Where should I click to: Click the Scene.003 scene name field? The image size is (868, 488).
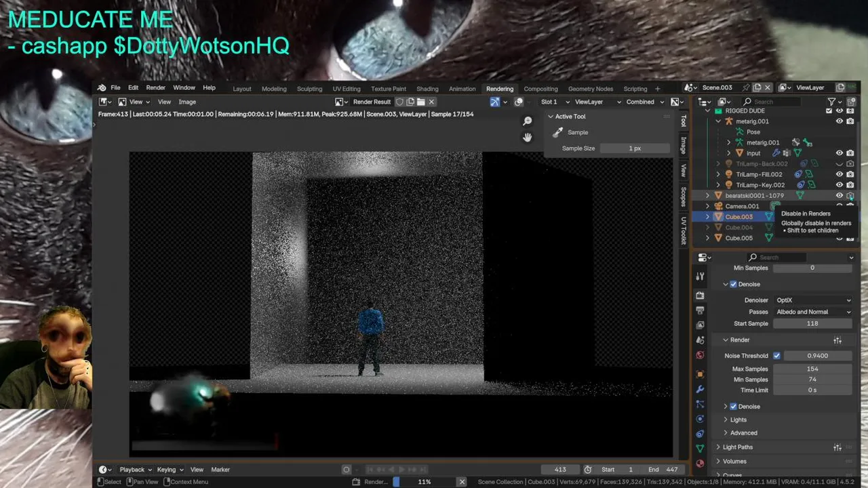pyautogui.click(x=717, y=87)
